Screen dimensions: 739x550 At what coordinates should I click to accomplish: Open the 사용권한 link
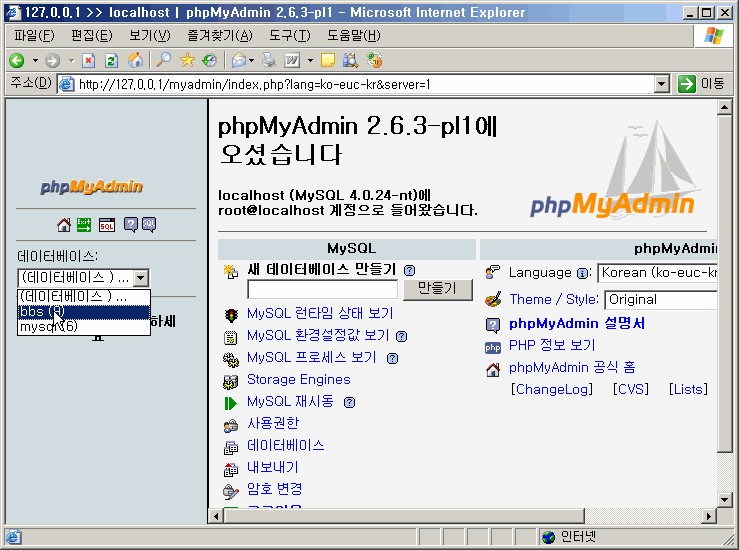[x=273, y=424]
